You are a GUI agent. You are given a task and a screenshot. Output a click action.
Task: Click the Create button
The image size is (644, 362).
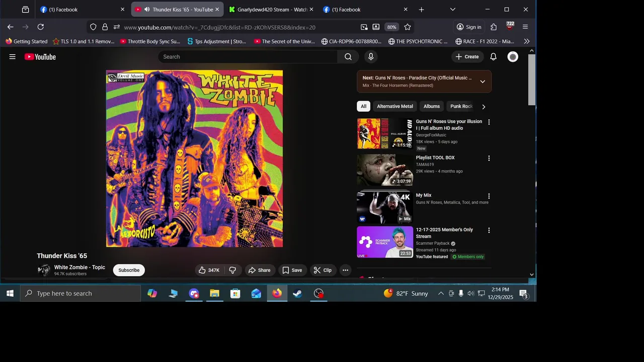467,57
